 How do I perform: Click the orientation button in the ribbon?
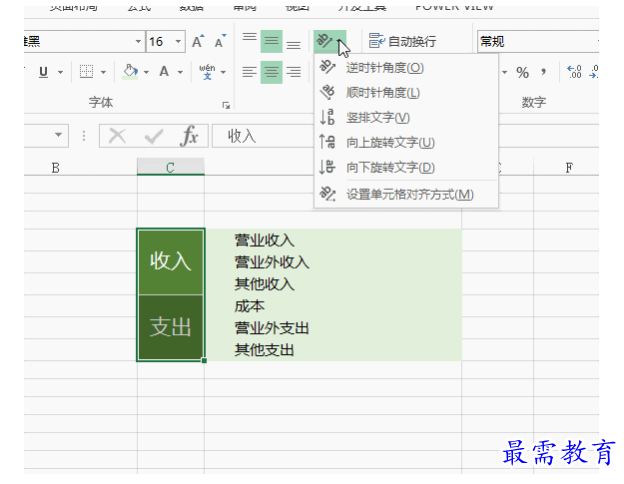tap(324, 41)
